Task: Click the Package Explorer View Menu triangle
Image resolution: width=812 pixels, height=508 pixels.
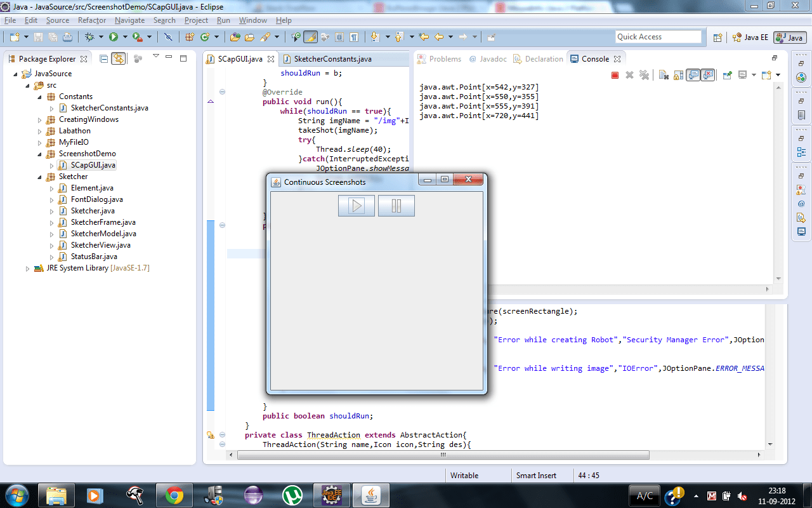Action: [x=155, y=57]
